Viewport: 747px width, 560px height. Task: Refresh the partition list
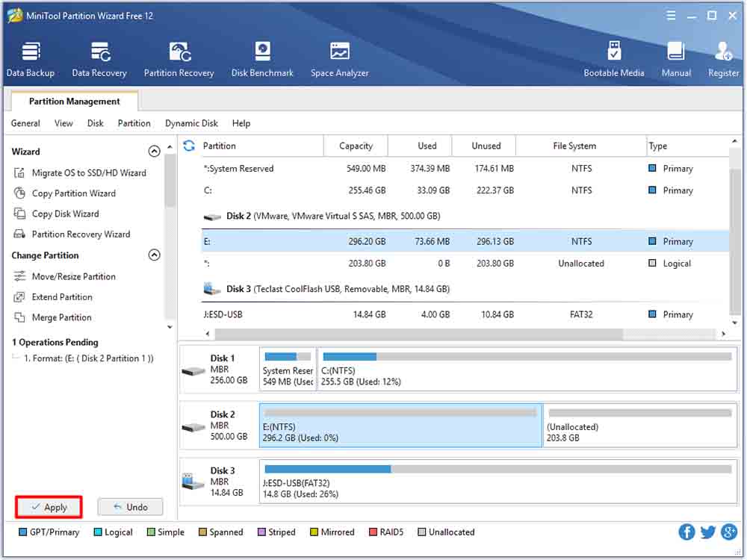[x=189, y=146]
